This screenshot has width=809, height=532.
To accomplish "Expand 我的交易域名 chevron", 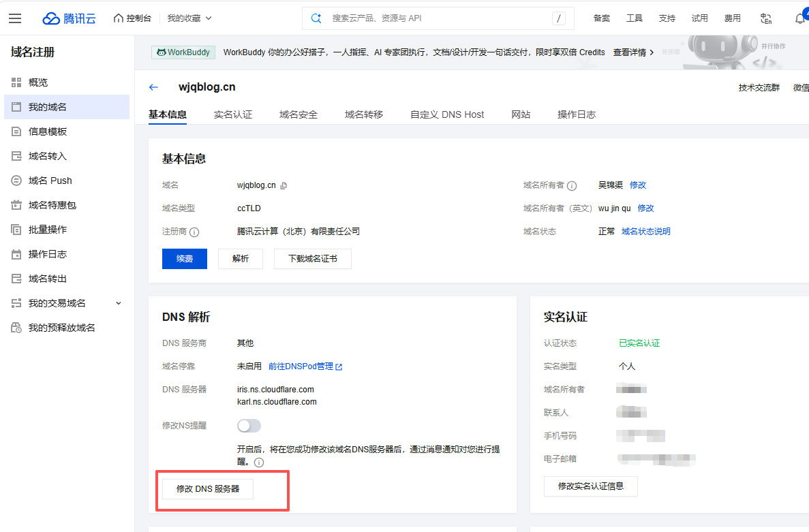I will pyautogui.click(x=119, y=303).
